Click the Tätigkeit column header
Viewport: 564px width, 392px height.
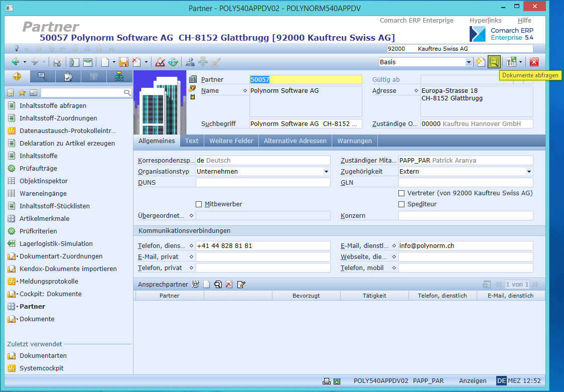374,296
